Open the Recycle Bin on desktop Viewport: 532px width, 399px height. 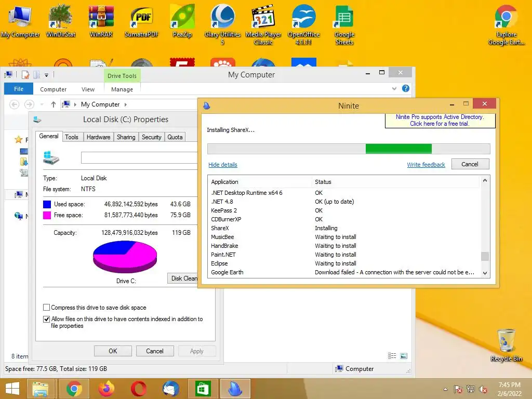[506, 345]
